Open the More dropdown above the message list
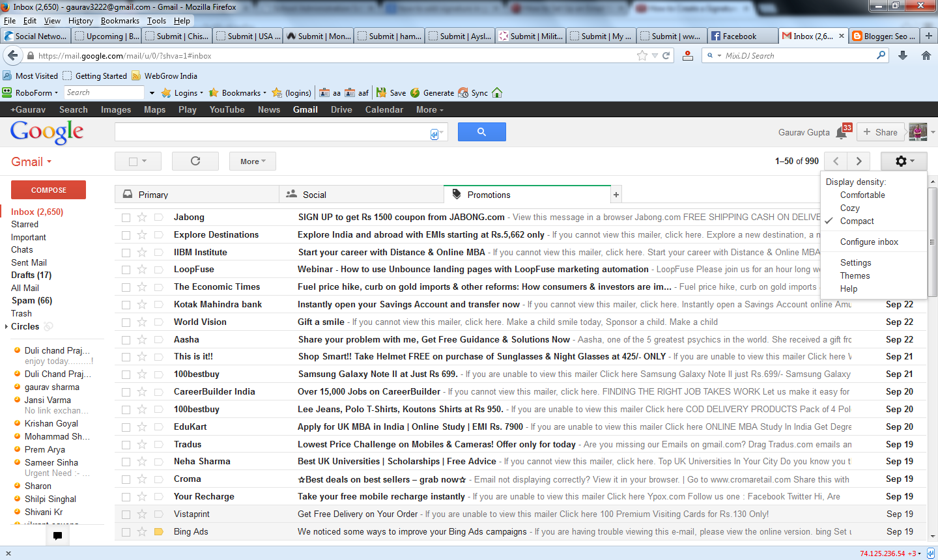 [x=252, y=161]
